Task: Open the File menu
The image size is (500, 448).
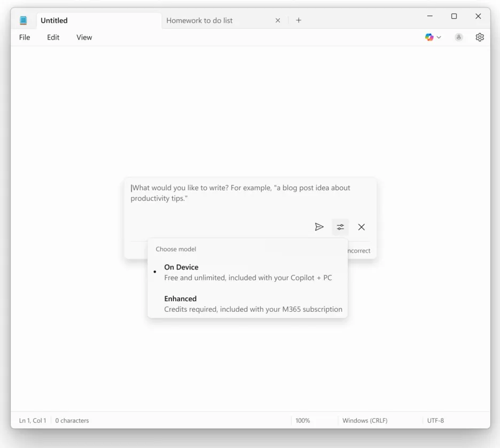Action: (25, 37)
